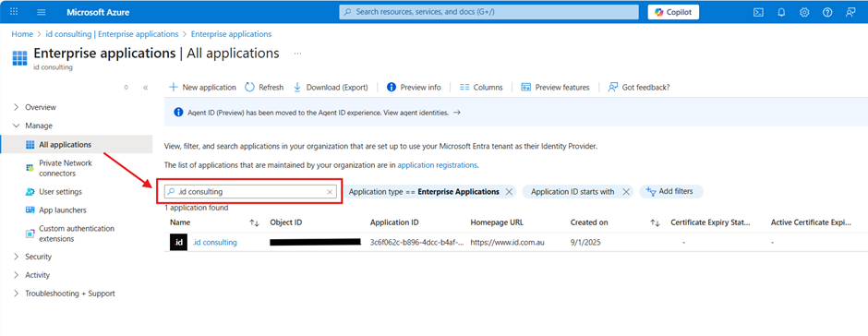Open the notifications bell

click(x=781, y=12)
